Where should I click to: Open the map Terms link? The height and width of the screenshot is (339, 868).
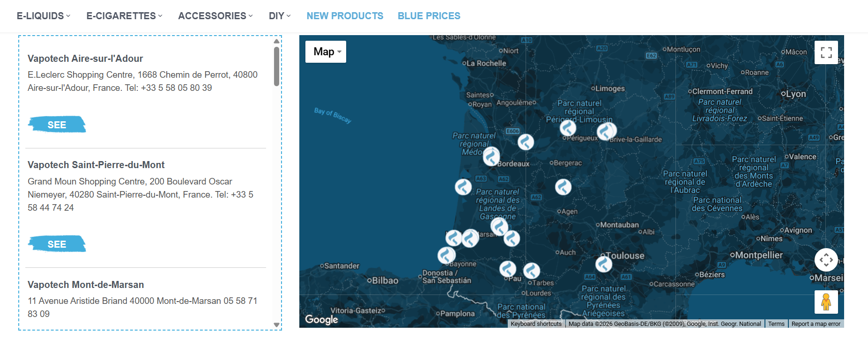(x=776, y=324)
